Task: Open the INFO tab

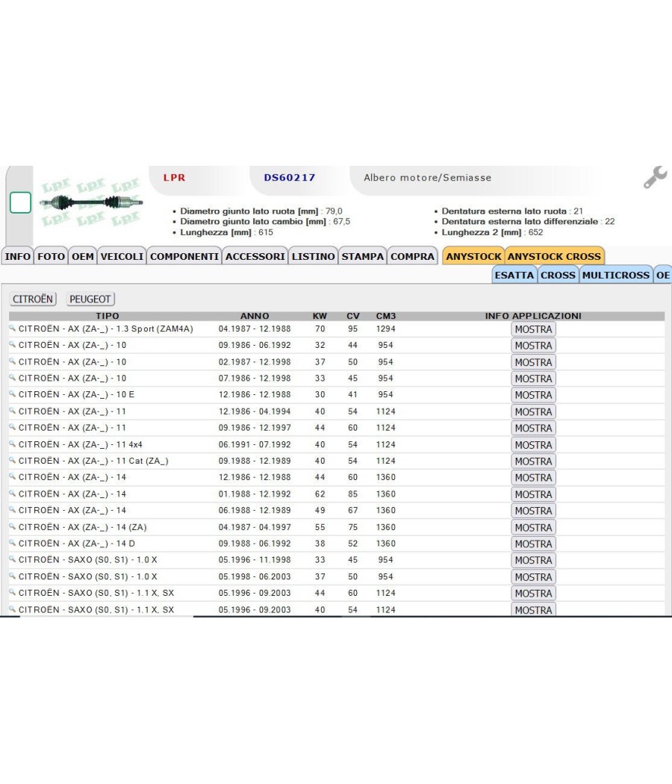Action: (x=17, y=256)
